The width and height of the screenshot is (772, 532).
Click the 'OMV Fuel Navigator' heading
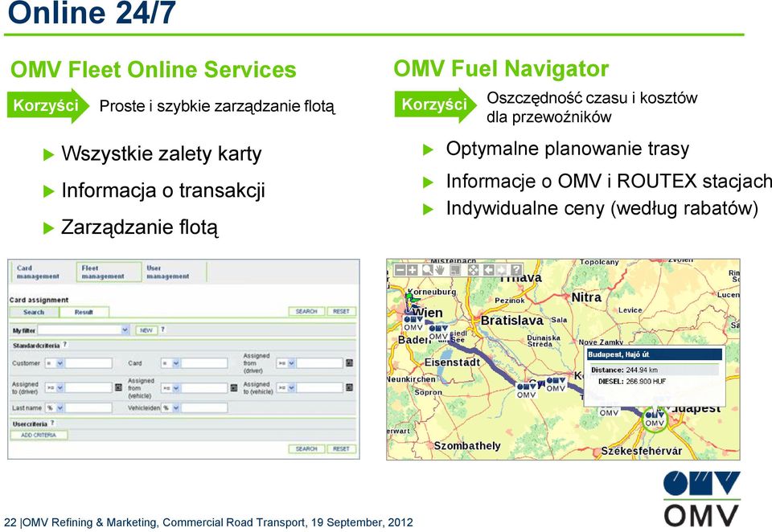501,68
